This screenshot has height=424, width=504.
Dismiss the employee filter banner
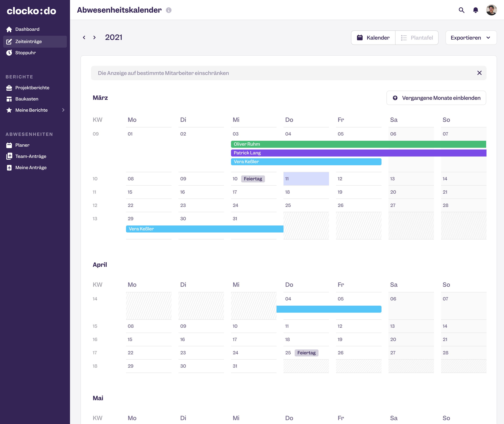pyautogui.click(x=479, y=73)
